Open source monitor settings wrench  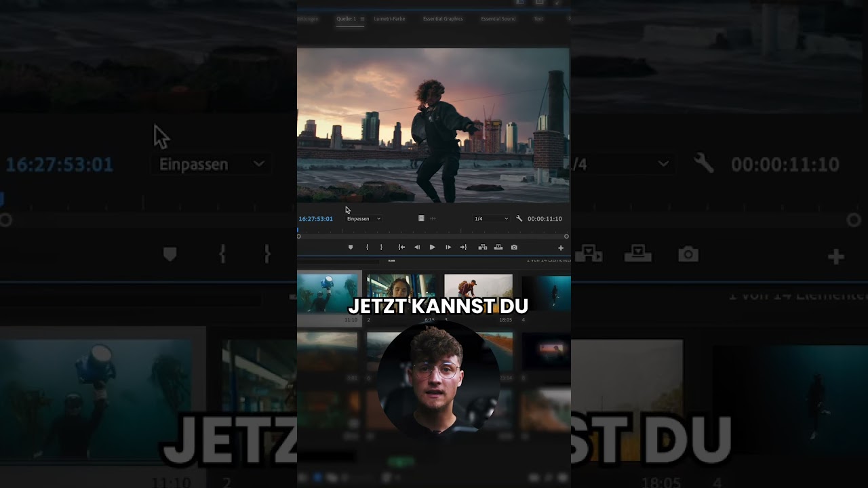[x=519, y=219]
